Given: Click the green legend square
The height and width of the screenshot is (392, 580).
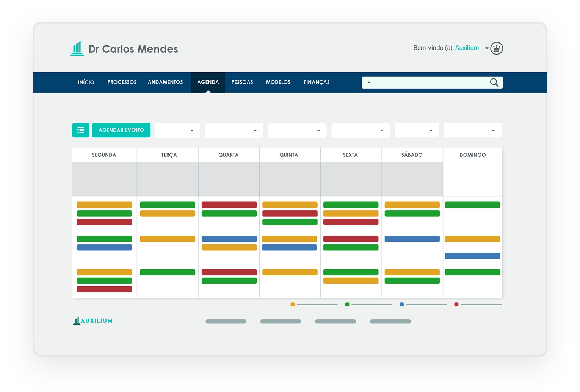Looking at the screenshot, I should pyautogui.click(x=347, y=305).
